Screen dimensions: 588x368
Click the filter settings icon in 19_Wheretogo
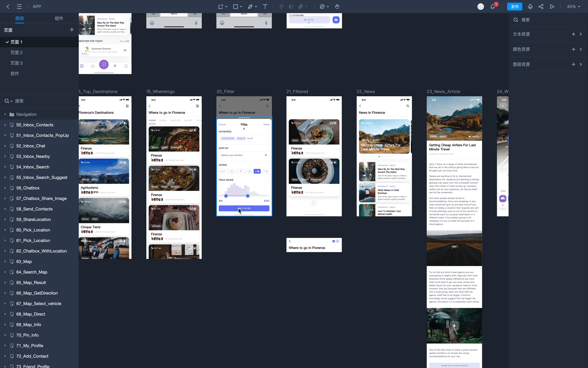point(198,106)
